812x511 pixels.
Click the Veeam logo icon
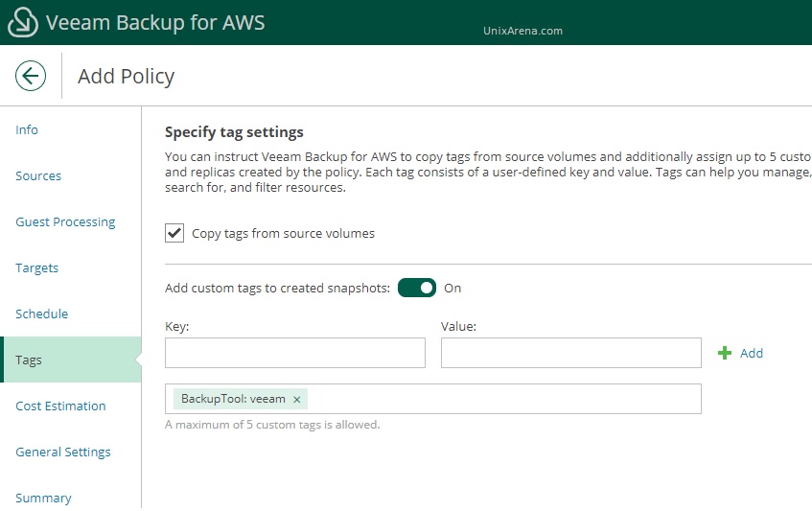coord(23,23)
